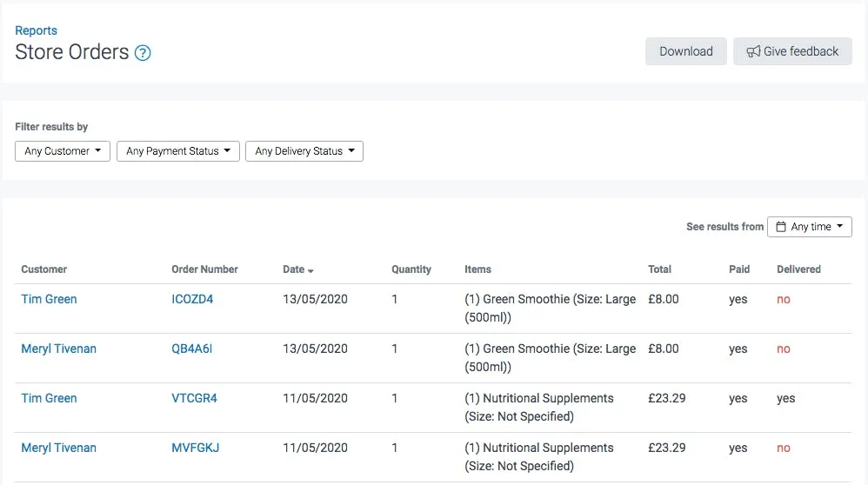Image resolution: width=868 pixels, height=485 pixels.
Task: Click the 13/05/2020 date for order QB4A6I
Action: [315, 349]
